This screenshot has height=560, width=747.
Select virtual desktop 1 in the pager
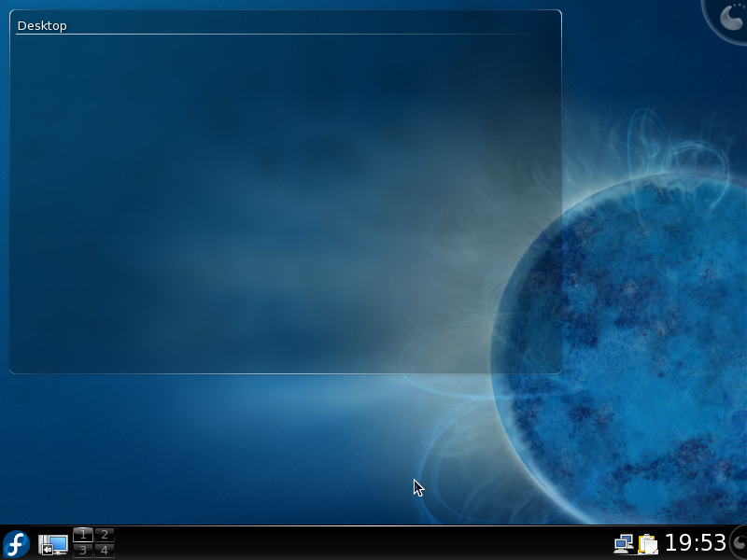click(83, 535)
